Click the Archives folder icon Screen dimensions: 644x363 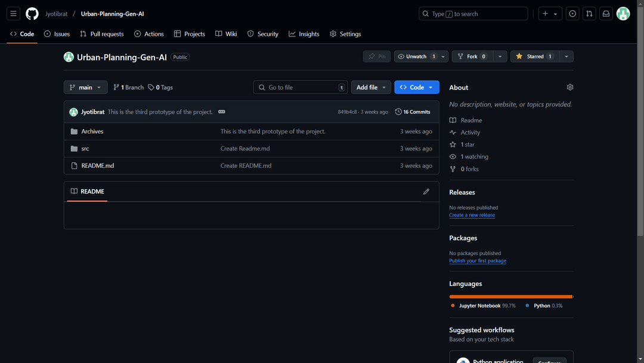coord(74,131)
